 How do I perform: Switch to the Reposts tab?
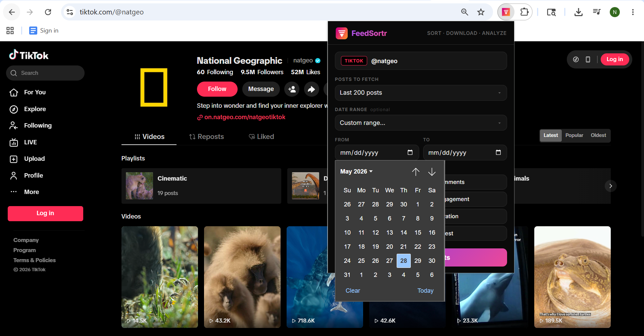click(206, 137)
